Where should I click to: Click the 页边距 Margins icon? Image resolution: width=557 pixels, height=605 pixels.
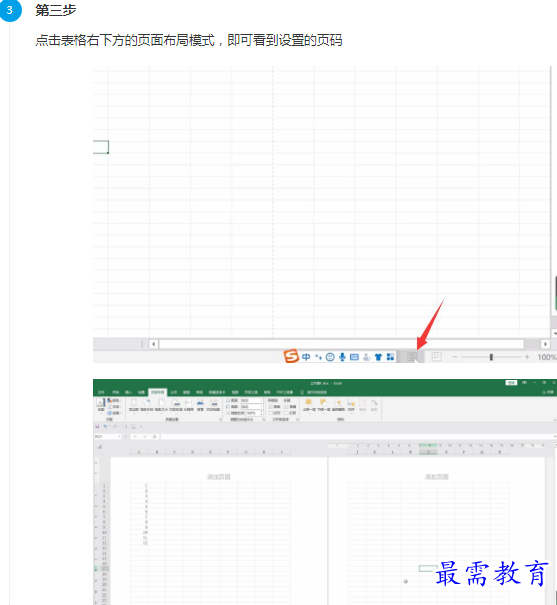tap(134, 404)
